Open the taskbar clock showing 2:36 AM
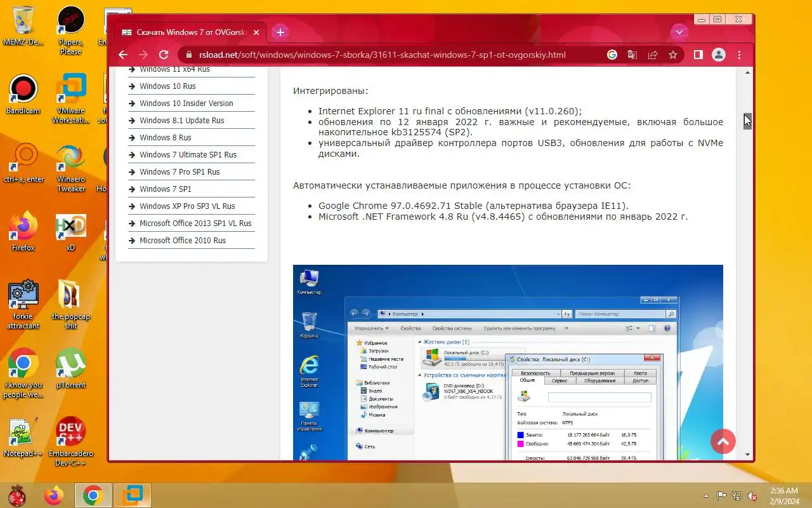The width and height of the screenshot is (812, 508). point(784,496)
